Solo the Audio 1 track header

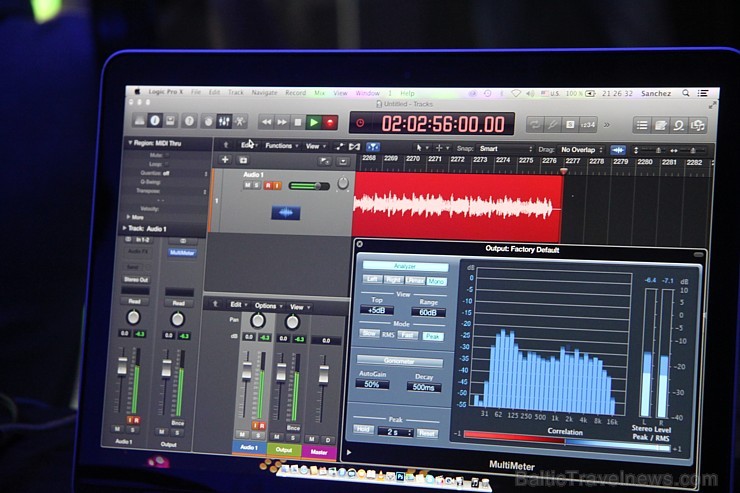pos(257,185)
